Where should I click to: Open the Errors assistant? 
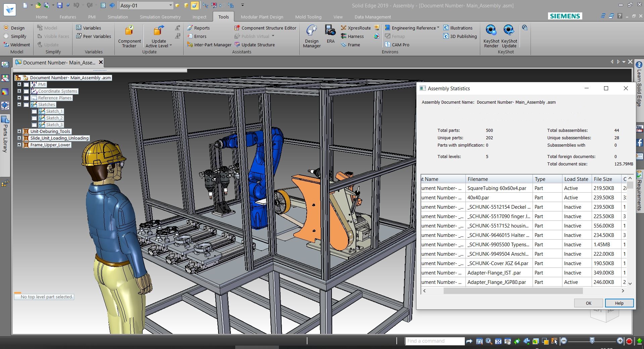[x=197, y=36]
